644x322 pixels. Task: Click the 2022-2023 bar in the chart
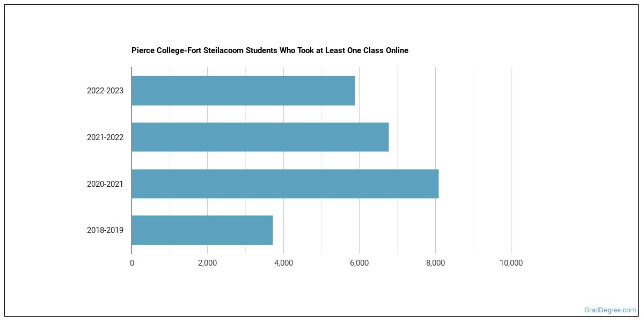(x=243, y=91)
